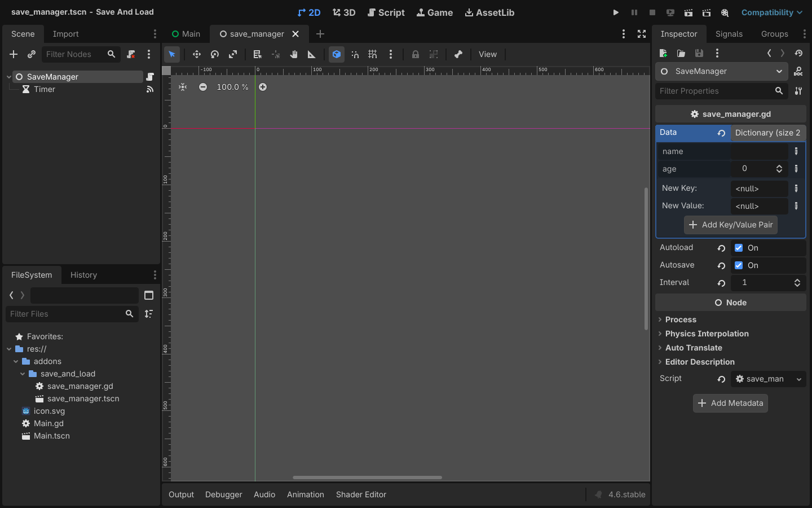
Task: Click the viewport vertical scrollbar
Action: tap(646, 259)
